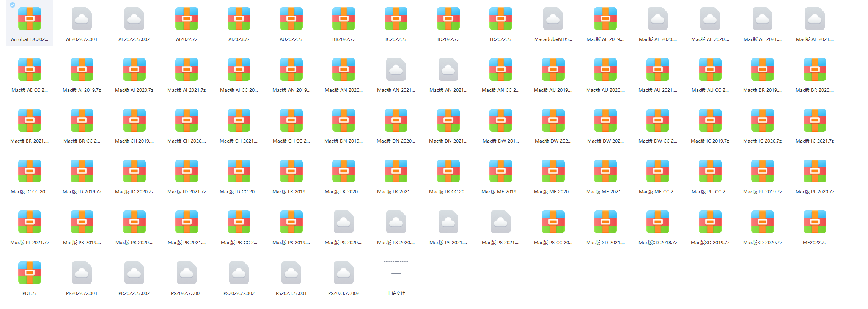The image size is (868, 309).
Task: Open the Mac版 ID CC archive icon
Action: tap(239, 171)
